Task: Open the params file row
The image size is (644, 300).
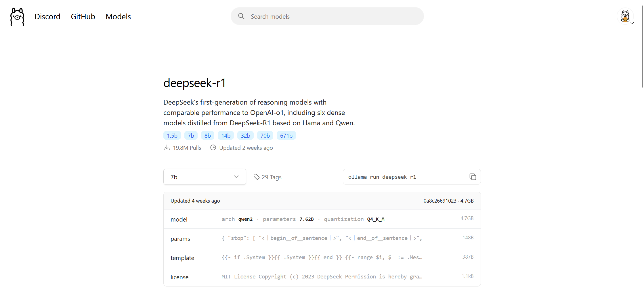Action: pos(322,238)
